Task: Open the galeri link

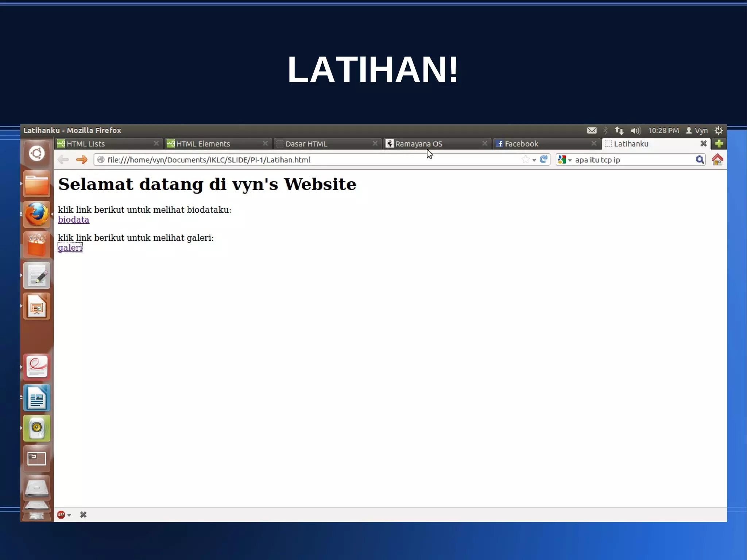Action: pyautogui.click(x=70, y=248)
